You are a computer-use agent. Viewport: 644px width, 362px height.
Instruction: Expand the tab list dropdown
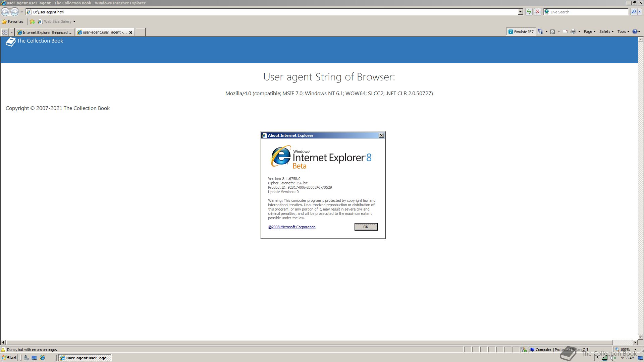pos(12,32)
